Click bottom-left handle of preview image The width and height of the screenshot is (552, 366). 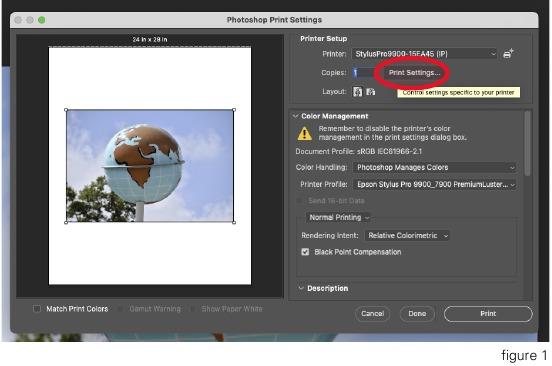(x=66, y=222)
